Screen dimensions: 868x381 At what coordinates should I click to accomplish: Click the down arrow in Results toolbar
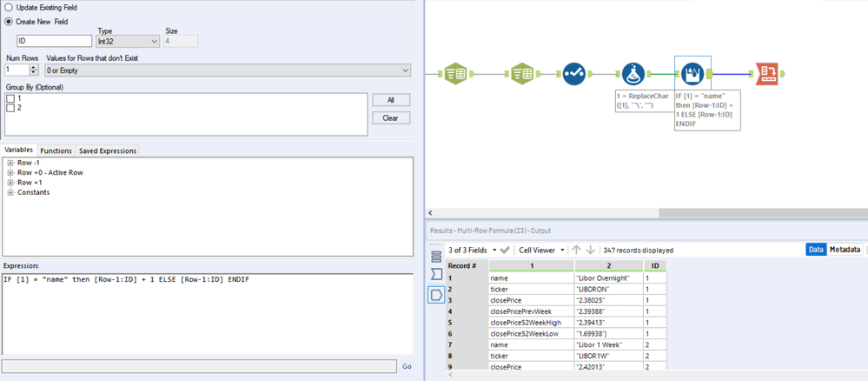coord(591,251)
